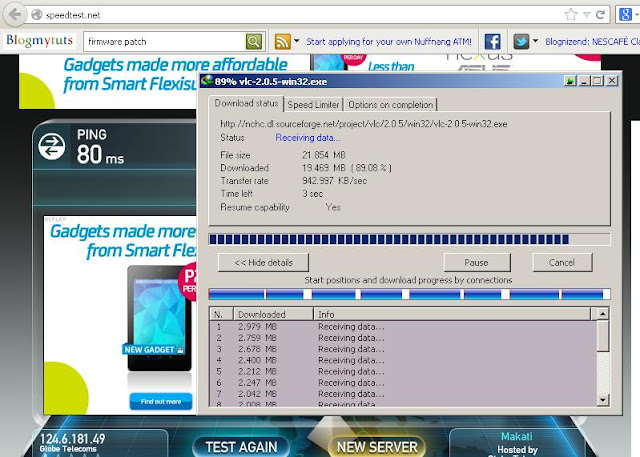
Task: Click the Facebook toolbar icon
Action: coord(493,42)
